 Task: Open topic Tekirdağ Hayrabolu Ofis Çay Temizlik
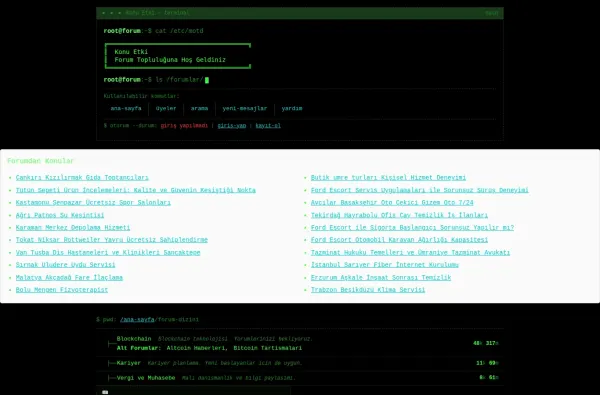click(399, 215)
